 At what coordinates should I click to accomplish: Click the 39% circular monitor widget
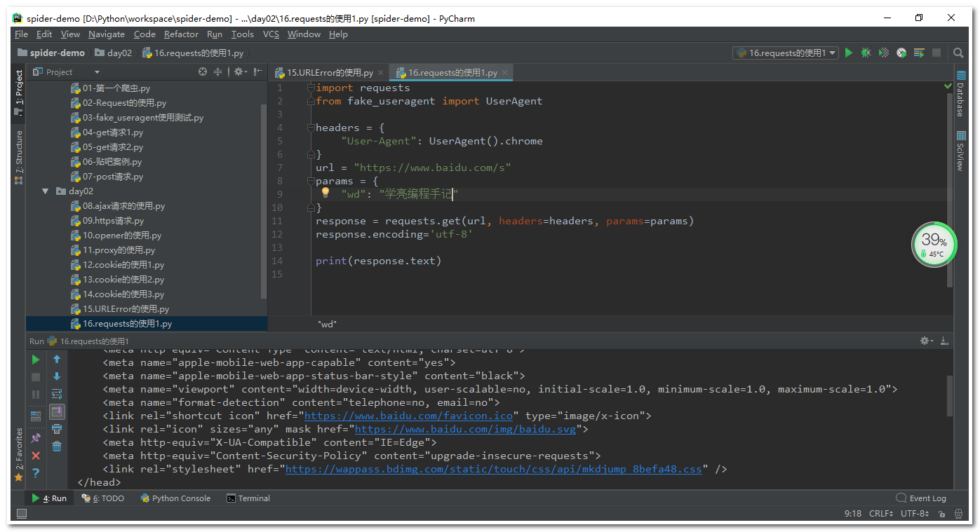pos(934,245)
